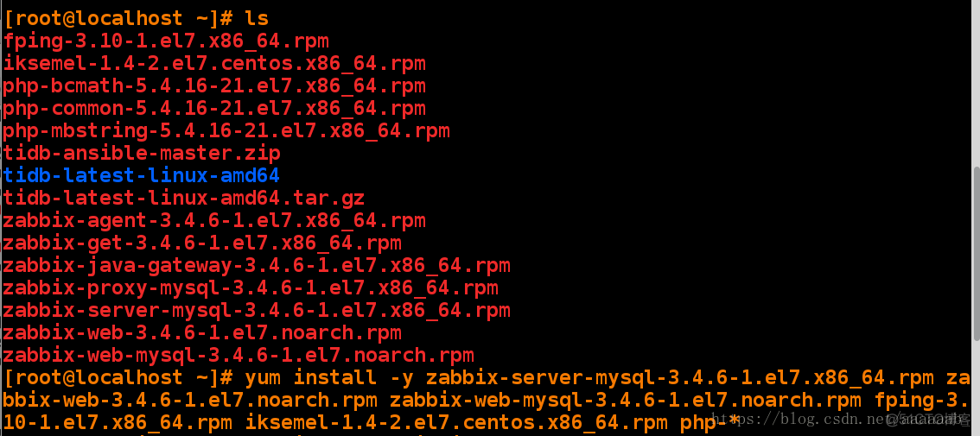Image resolution: width=980 pixels, height=436 pixels.
Task: Select the tidb-latest-linux-amd64.tar.gz archive line
Action: coord(184,199)
